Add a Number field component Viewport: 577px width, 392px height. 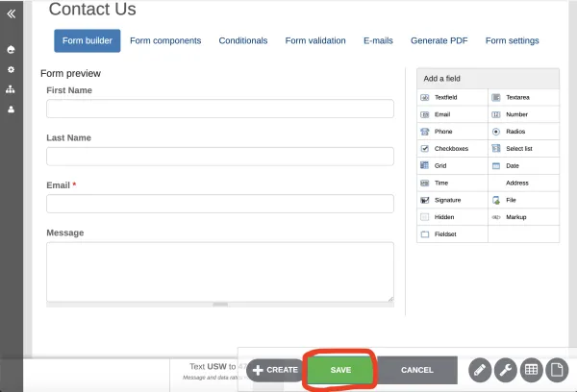point(523,114)
